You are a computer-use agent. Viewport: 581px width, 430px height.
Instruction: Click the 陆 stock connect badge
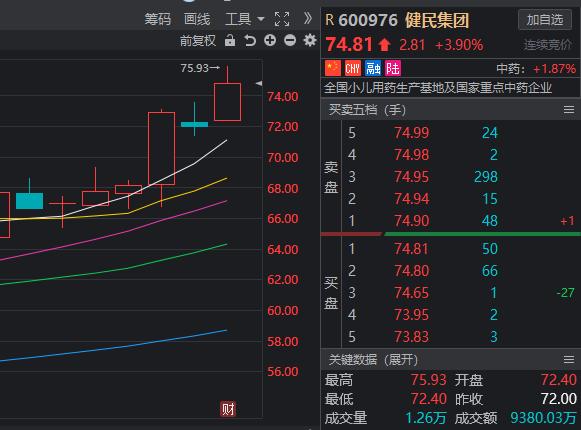click(393, 68)
